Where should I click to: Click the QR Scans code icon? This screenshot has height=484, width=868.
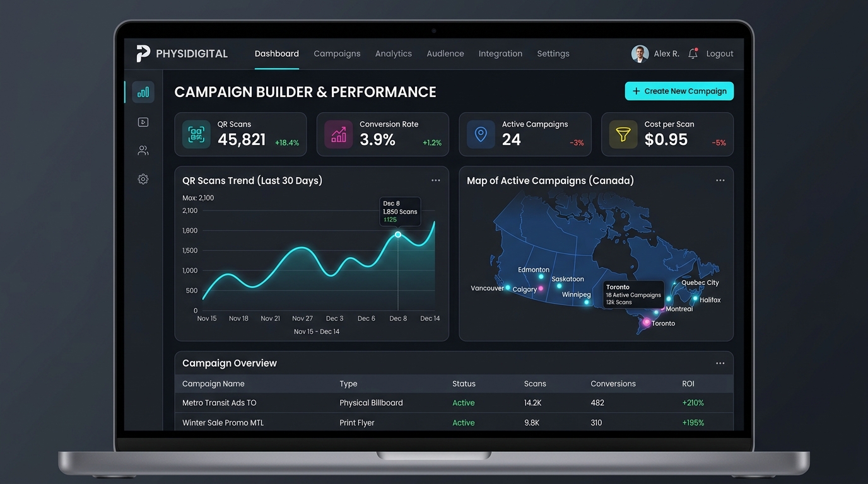(x=196, y=134)
